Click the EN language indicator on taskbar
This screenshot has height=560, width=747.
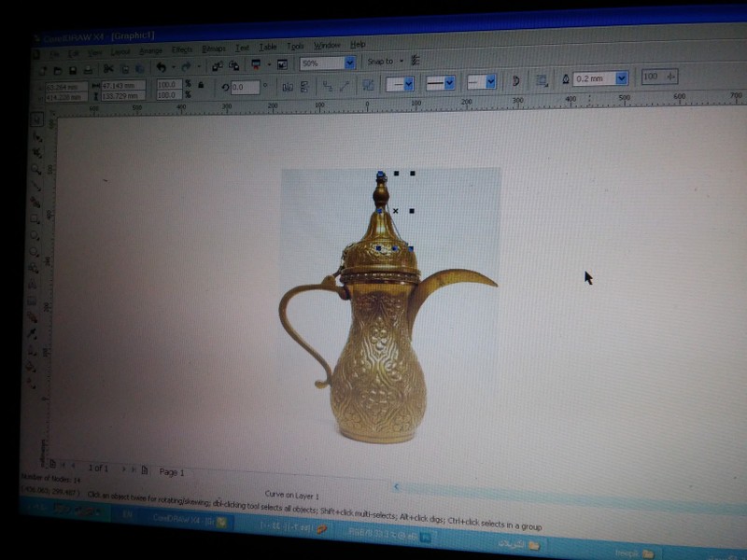coord(128,514)
